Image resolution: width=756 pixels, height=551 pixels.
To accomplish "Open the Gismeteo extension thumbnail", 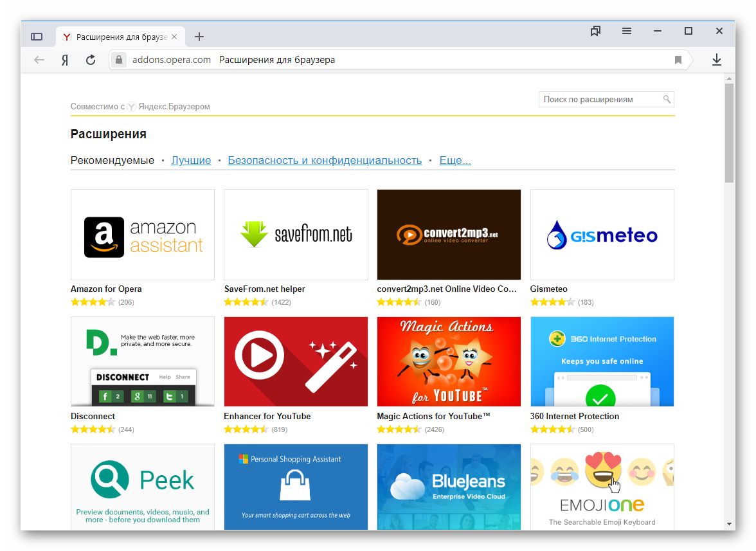I will coord(602,235).
